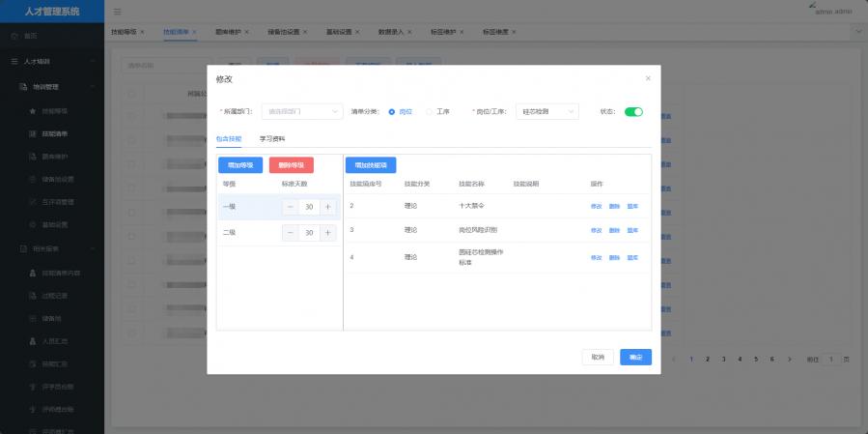Close the 技能等级 page tab via its X
This screenshot has height=434, width=868.
(x=142, y=32)
